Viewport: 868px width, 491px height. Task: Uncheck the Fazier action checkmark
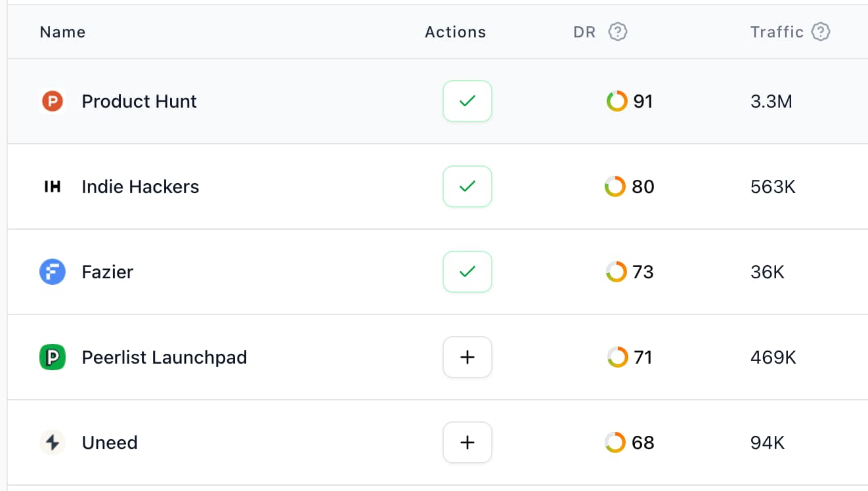[467, 272]
